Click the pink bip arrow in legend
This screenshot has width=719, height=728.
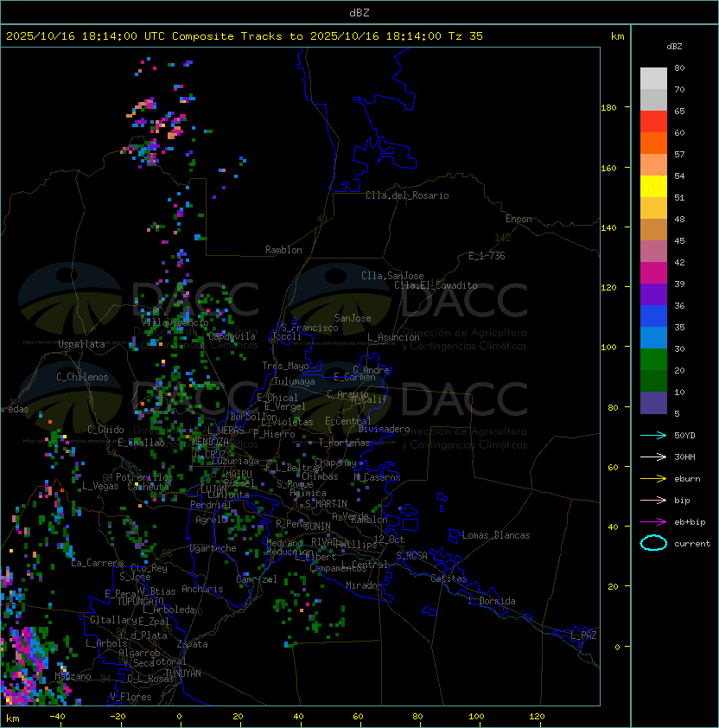(653, 501)
